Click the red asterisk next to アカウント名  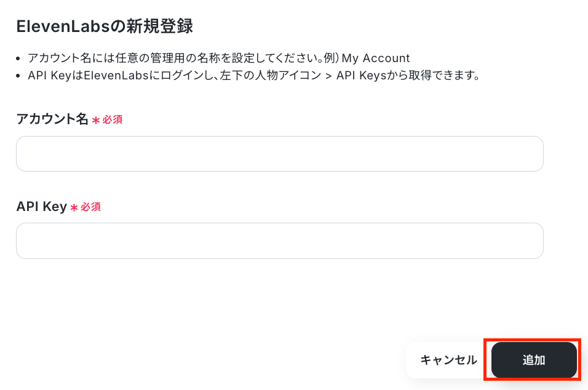[96, 121]
